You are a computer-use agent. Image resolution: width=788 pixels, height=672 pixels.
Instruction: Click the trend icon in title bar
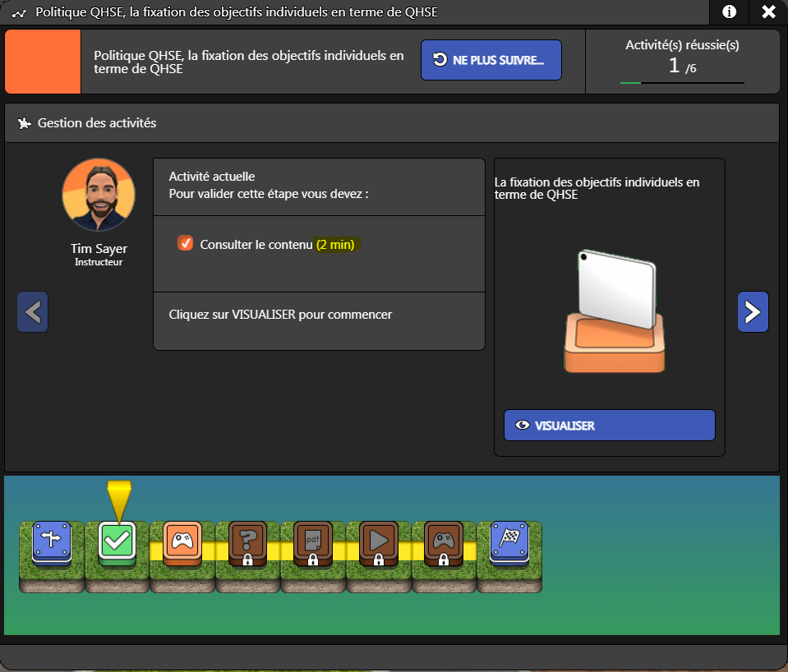19,13
